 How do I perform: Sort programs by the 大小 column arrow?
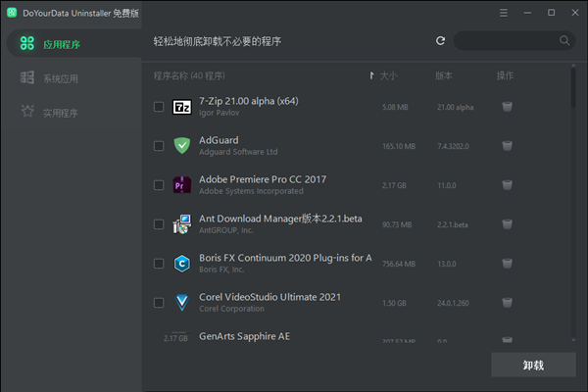(x=371, y=75)
